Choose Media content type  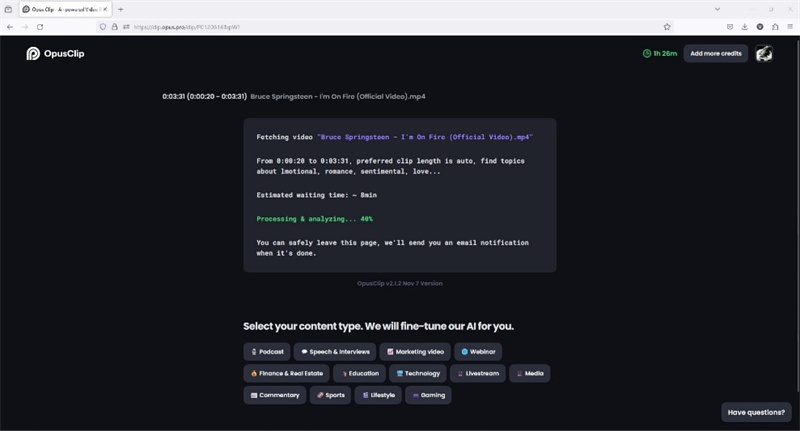click(x=530, y=373)
